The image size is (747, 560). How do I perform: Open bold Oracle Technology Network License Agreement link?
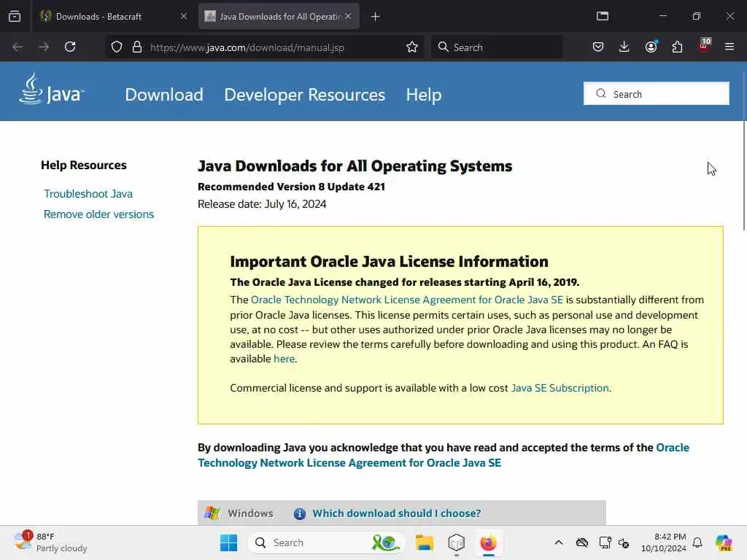point(444,455)
